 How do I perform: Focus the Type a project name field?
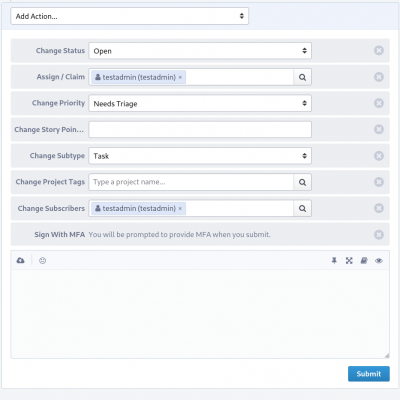click(x=191, y=182)
